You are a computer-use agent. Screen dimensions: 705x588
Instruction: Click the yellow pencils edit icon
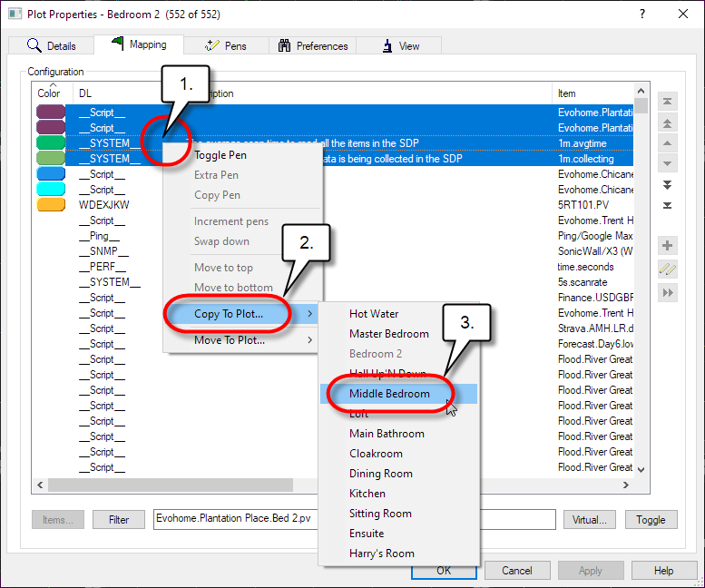[668, 269]
